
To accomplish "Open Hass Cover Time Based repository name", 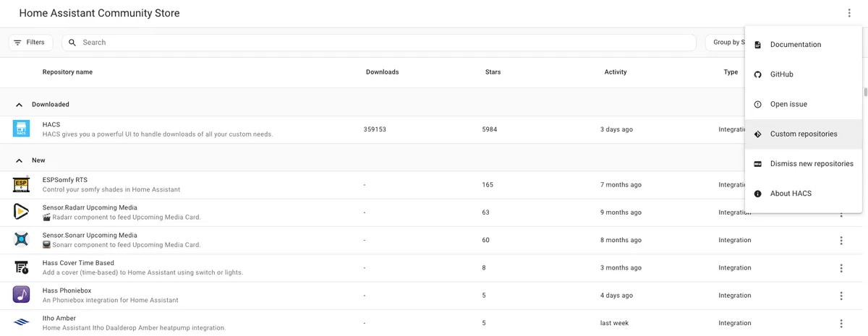I will pos(78,263).
